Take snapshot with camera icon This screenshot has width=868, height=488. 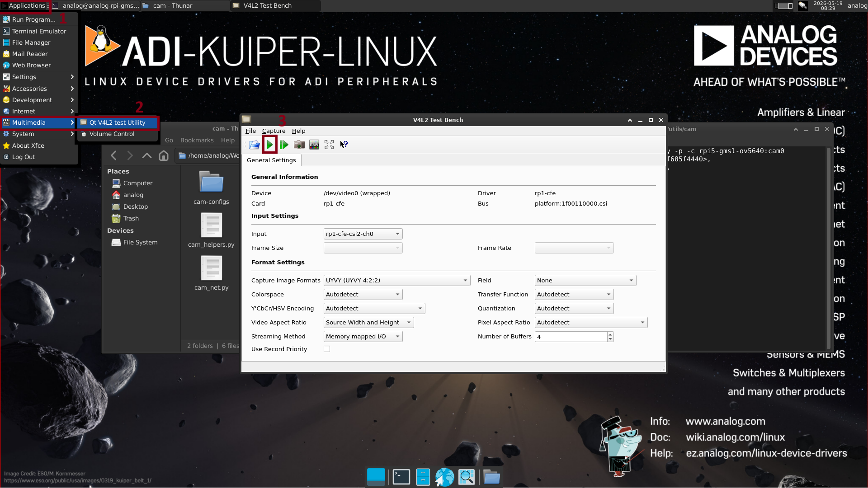pyautogui.click(x=299, y=145)
